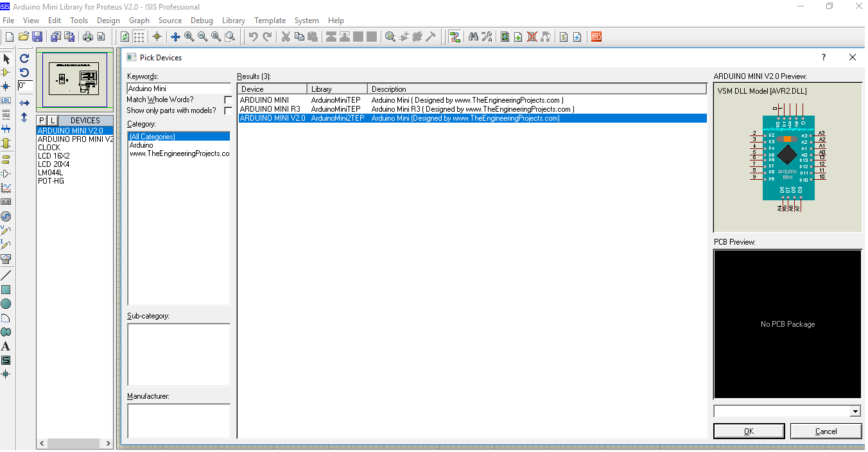Zoom out using the magnifier minus icon
This screenshot has height=452, width=868.
point(202,37)
